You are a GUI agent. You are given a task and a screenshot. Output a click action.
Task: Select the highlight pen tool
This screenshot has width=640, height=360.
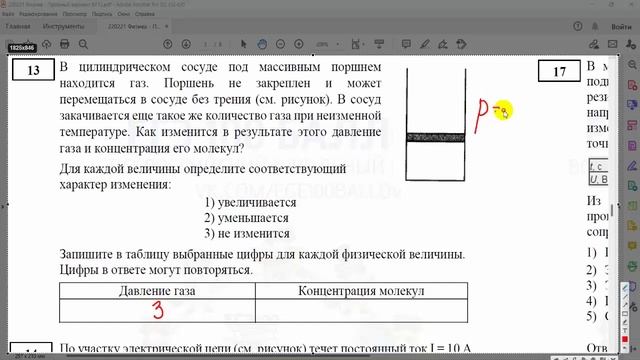point(424,44)
